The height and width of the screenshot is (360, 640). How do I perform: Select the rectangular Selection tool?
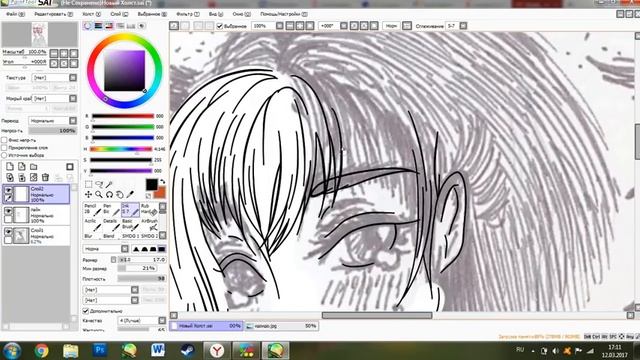click(x=88, y=184)
